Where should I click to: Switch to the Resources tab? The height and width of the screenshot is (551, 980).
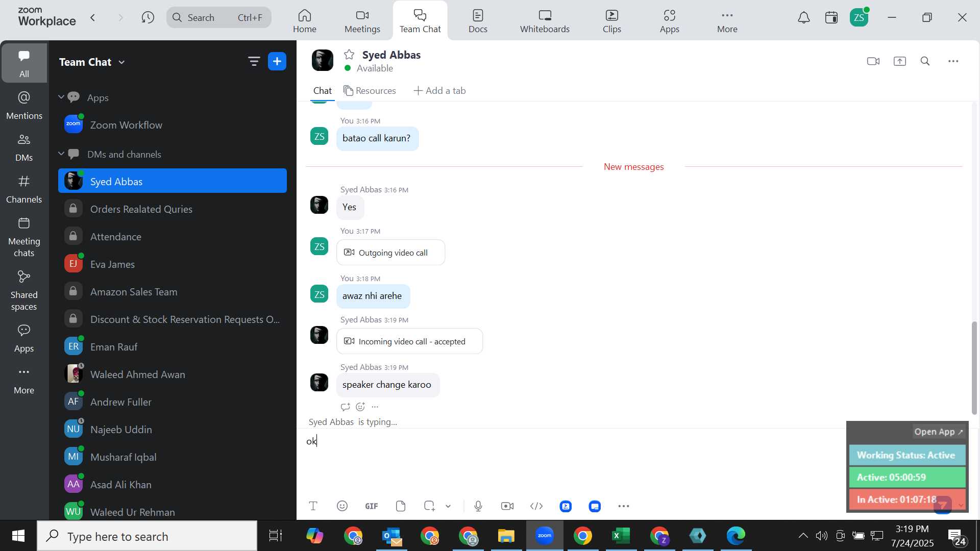(x=370, y=91)
